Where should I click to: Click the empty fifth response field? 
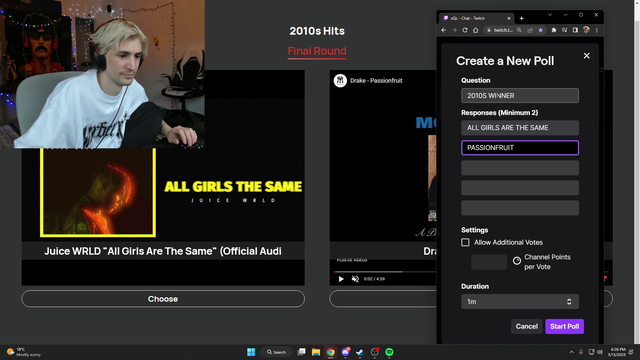(520, 208)
